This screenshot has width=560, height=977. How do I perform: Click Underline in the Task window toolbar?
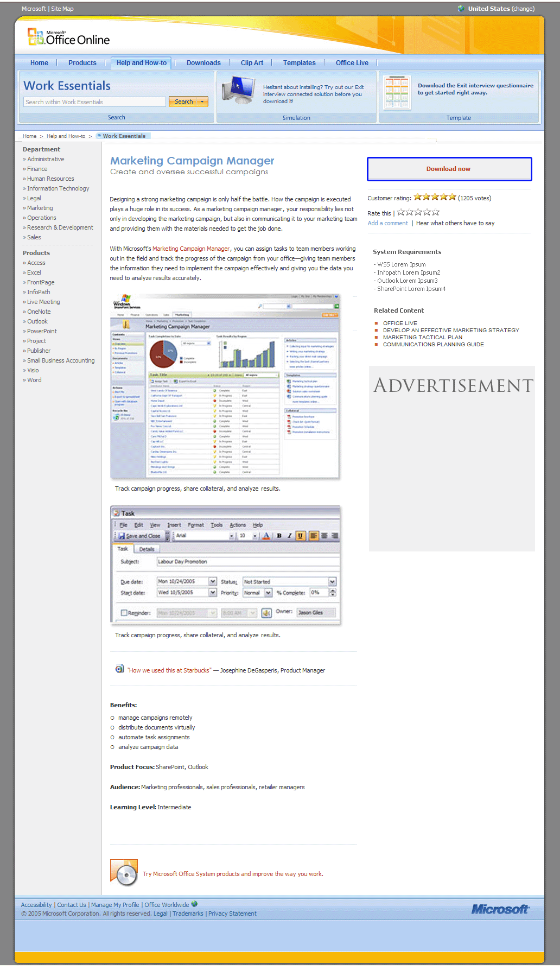300,536
